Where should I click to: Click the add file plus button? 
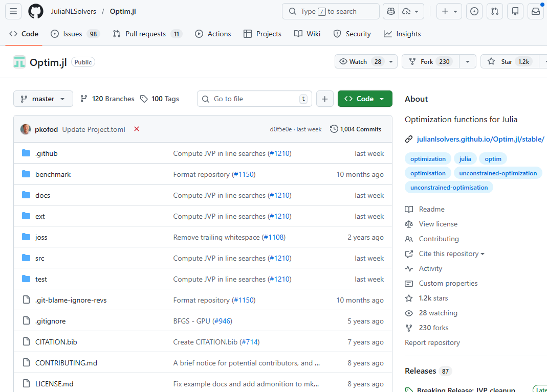325,99
